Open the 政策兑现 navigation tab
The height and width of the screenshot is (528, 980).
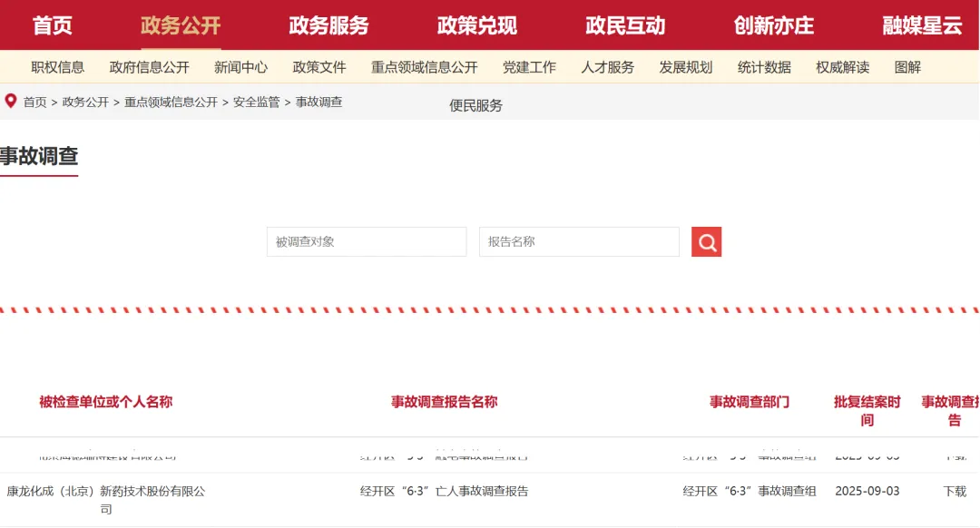pos(476,25)
